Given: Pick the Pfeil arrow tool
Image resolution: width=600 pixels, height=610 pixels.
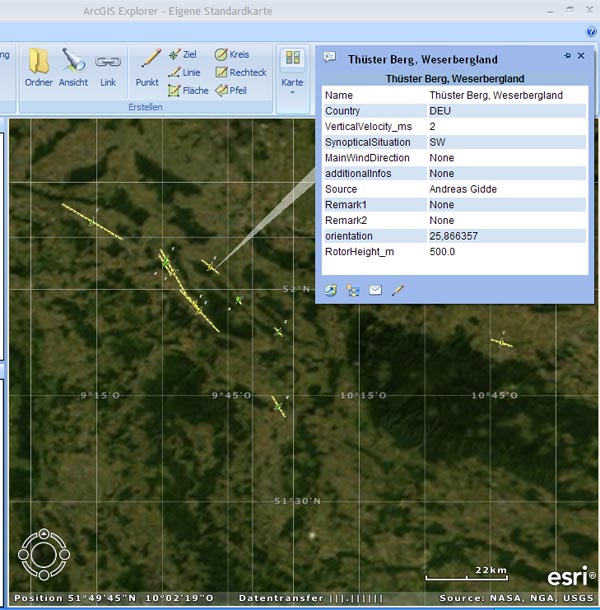Looking at the screenshot, I should pos(232,90).
